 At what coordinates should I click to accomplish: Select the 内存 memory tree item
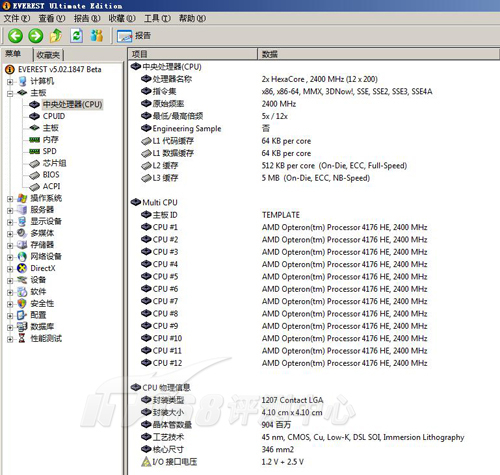[51, 140]
